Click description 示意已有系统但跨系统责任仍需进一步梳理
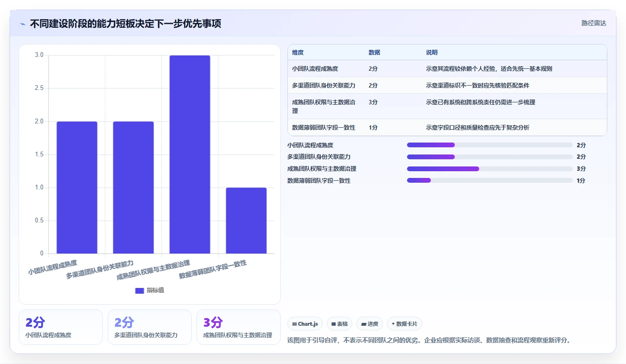Screen dimensions: 626x364 click(x=481, y=102)
